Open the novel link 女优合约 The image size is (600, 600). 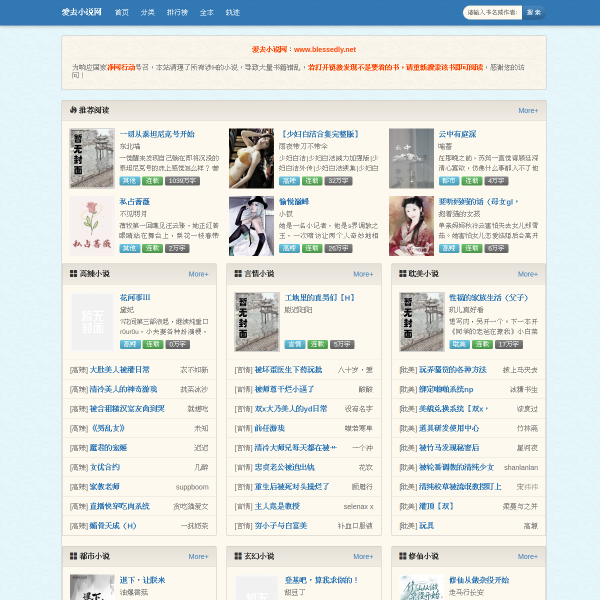104,467
